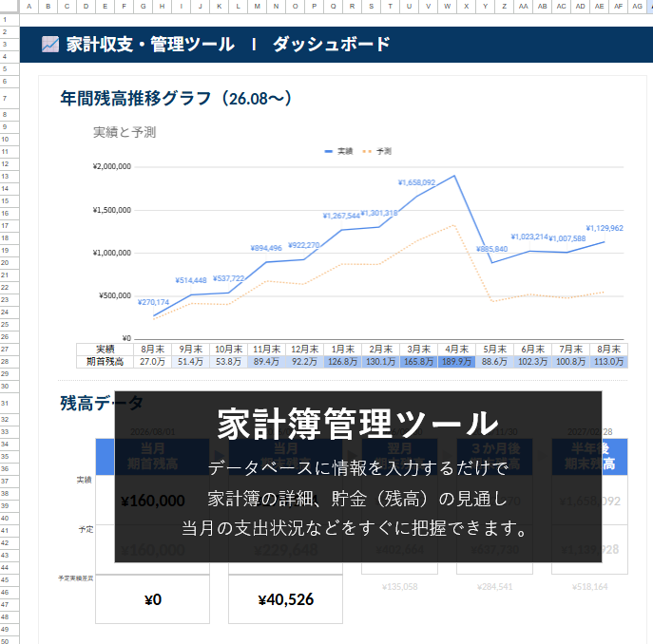Click the ¥1,500,000 axis label

[x=111, y=210]
